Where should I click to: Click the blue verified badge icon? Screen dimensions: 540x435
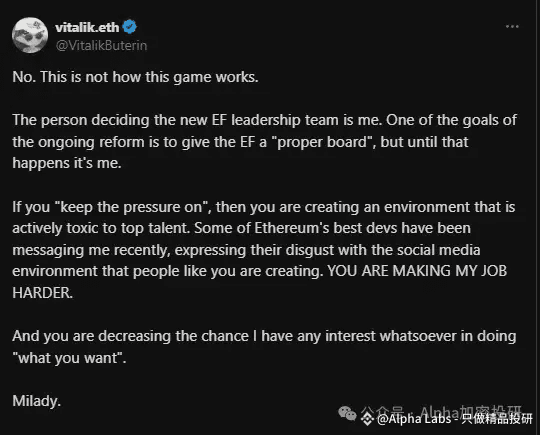point(130,27)
